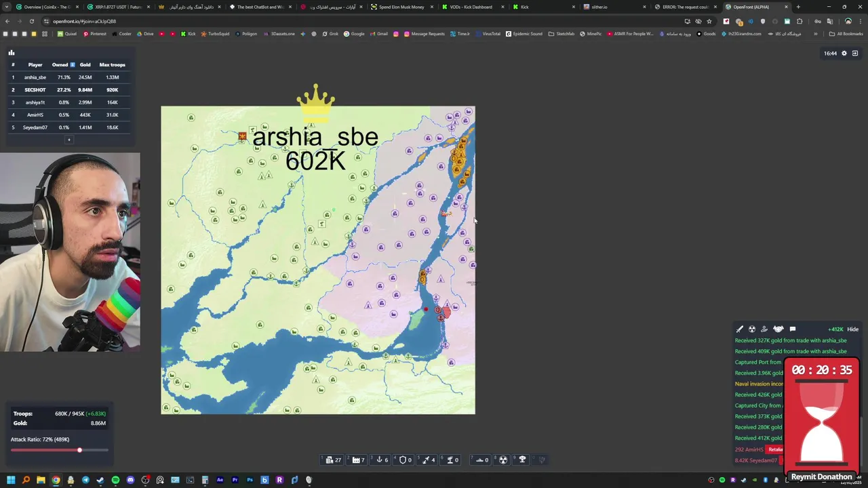Select the Missile Silo build option

[427, 460]
